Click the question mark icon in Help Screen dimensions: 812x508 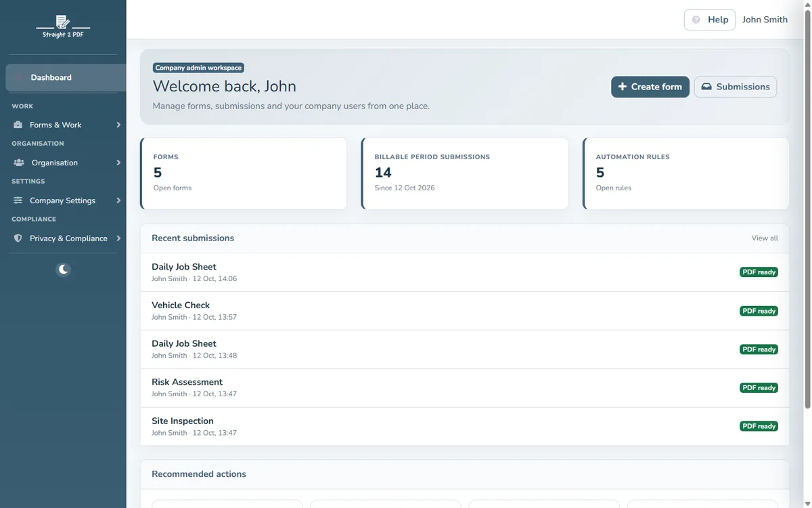point(696,20)
